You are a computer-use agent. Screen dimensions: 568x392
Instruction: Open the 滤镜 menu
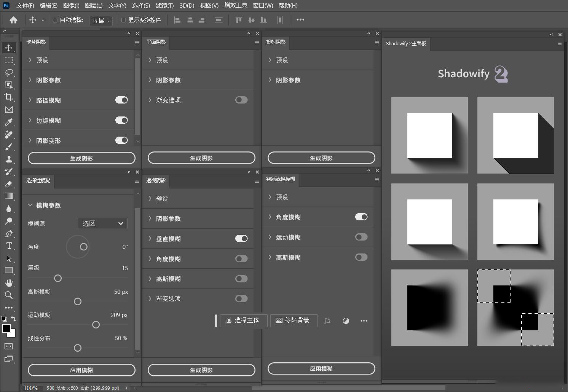[164, 5]
